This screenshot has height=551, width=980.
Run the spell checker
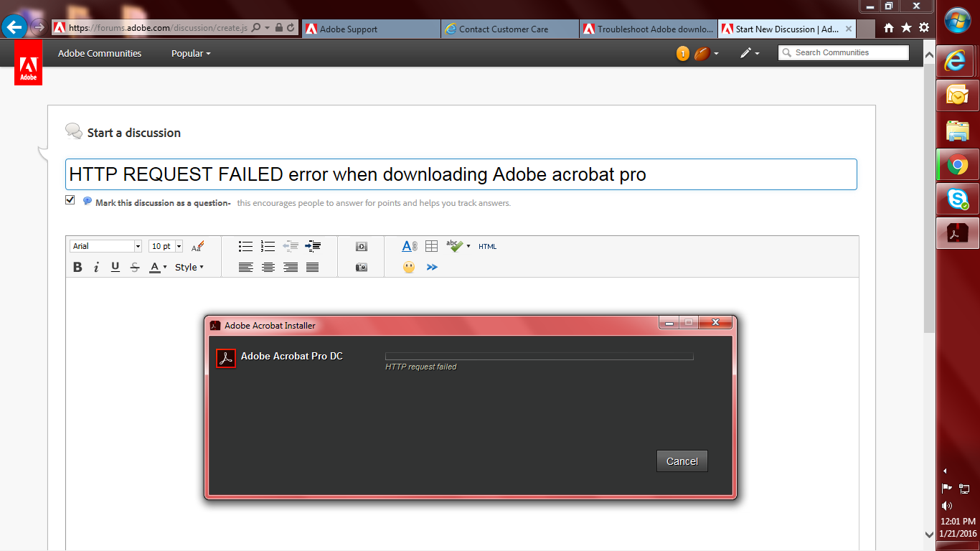pyautogui.click(x=455, y=246)
